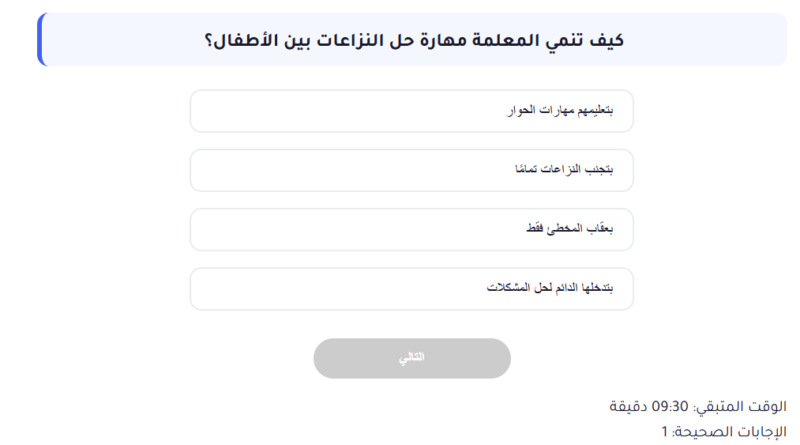Click the 09:30 countdown timer value

tap(672, 408)
